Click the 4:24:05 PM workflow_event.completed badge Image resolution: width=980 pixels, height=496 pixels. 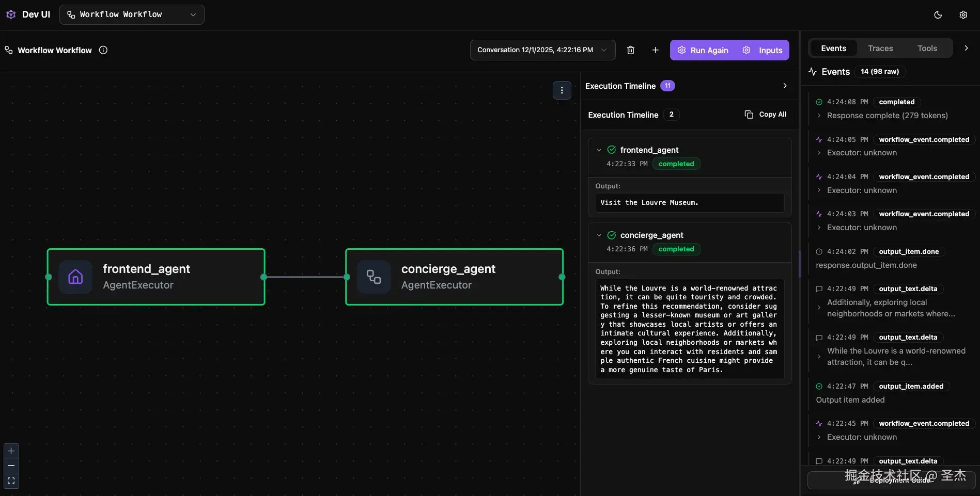pyautogui.click(x=924, y=139)
